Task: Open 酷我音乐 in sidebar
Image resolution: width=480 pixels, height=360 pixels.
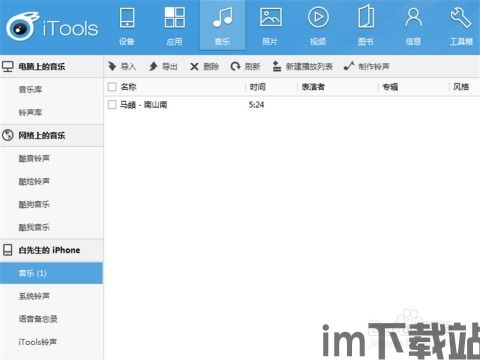Action: coord(34,227)
